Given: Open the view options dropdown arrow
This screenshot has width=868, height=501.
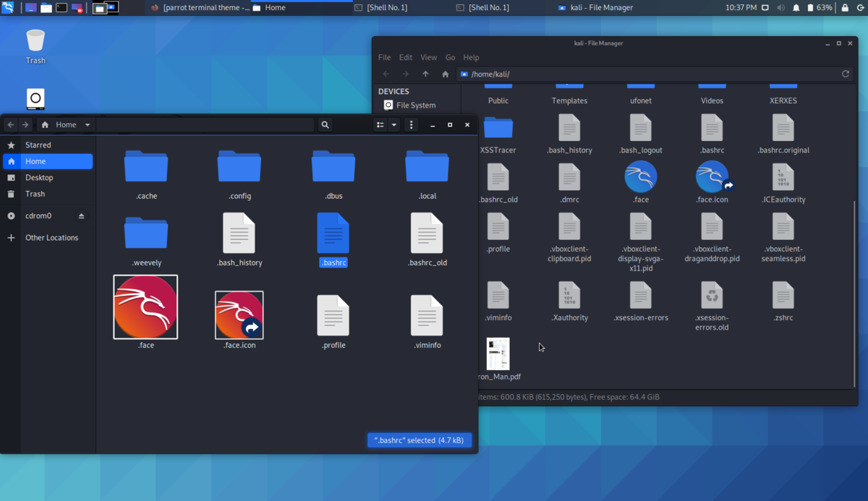Looking at the screenshot, I should click(394, 125).
